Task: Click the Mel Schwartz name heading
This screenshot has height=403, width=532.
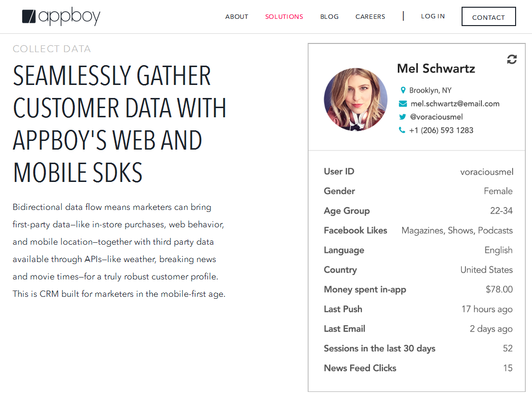Action: click(436, 69)
